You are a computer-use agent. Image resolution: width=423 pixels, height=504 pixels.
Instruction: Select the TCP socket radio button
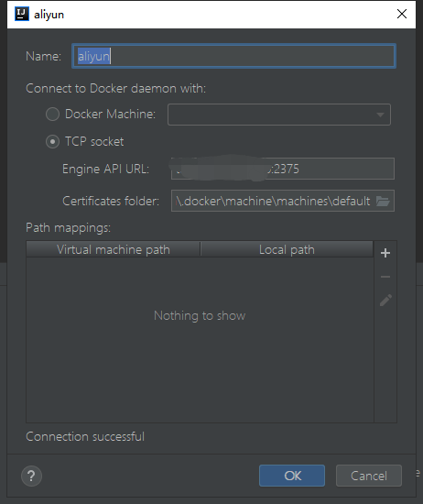coord(52,142)
